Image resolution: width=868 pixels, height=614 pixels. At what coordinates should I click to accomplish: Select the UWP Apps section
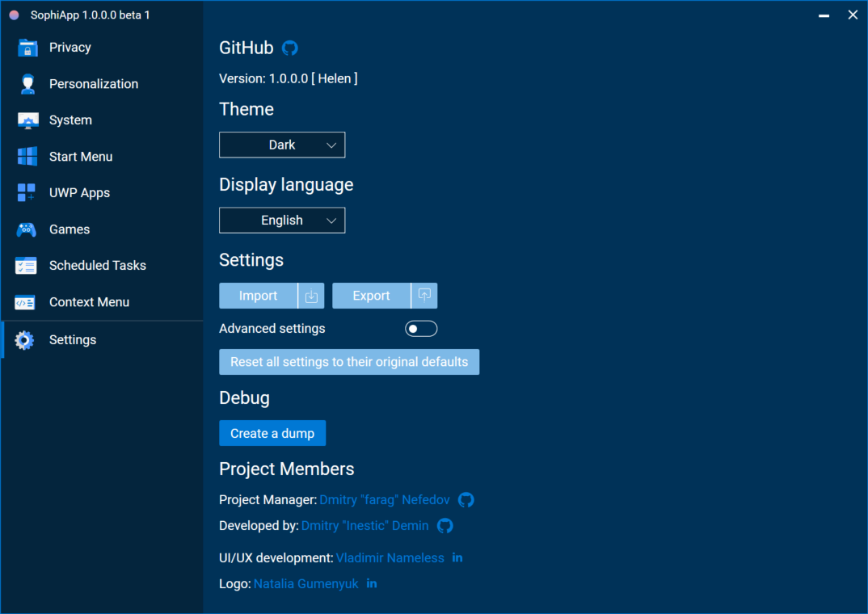[102, 193]
